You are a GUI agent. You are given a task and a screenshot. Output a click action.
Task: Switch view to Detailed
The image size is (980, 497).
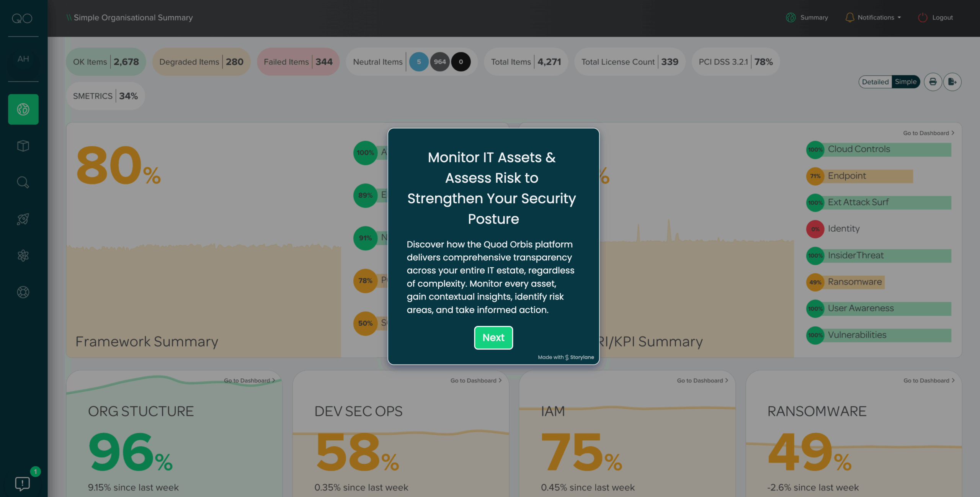875,82
